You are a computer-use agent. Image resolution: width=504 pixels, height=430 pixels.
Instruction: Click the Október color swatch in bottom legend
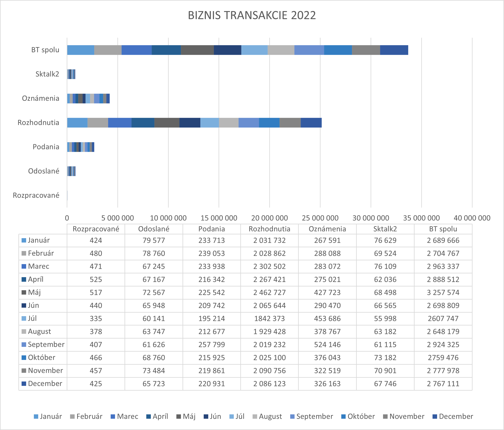pos(344,417)
